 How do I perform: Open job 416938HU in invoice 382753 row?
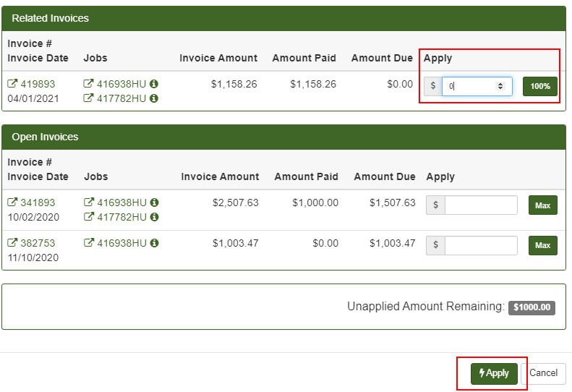(x=121, y=243)
